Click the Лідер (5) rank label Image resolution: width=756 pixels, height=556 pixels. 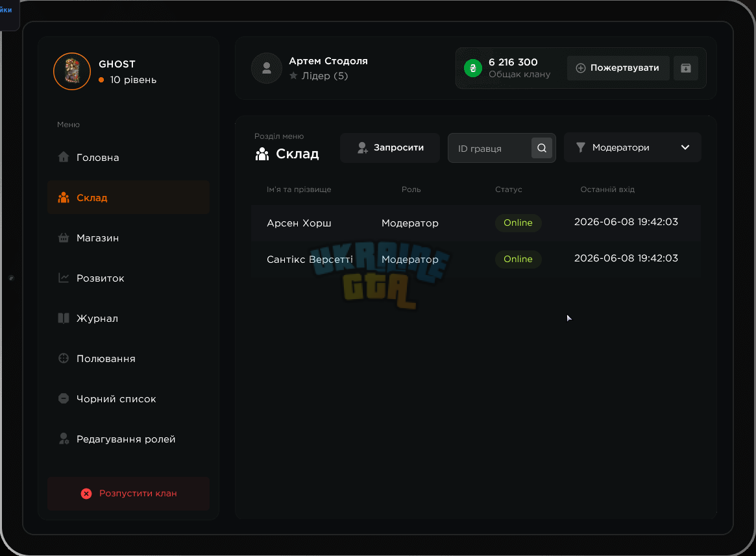324,76
